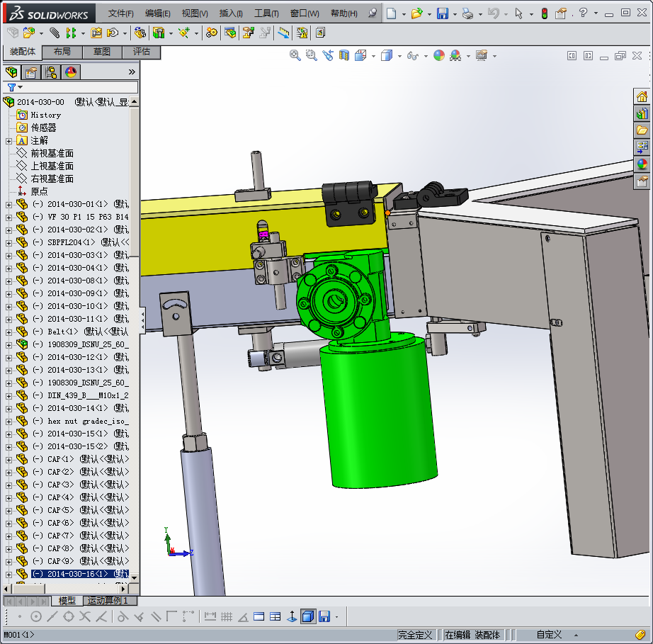Select the 前视基准面 plane in tree

[x=52, y=153]
